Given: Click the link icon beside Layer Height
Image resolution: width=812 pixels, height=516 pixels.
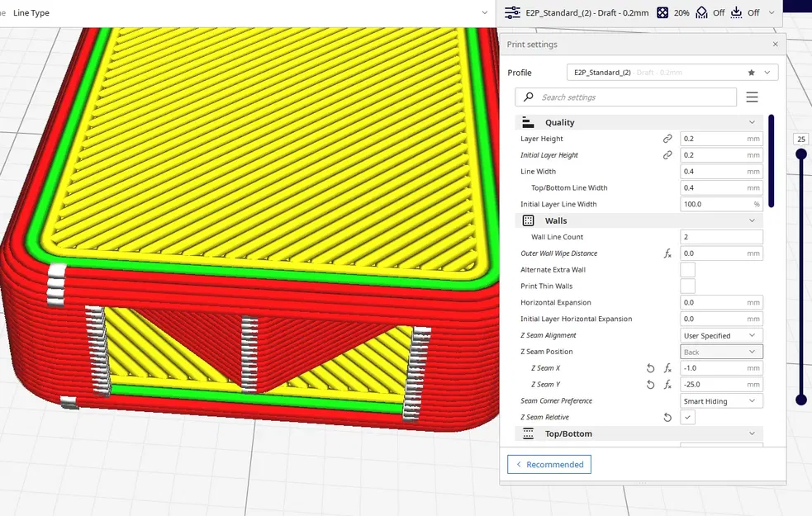Looking at the screenshot, I should pos(667,139).
